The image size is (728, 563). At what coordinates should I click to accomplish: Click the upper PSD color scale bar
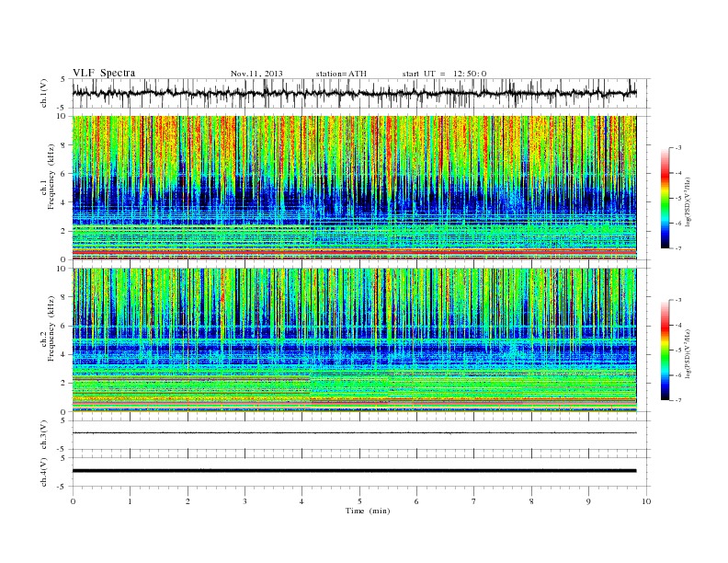(x=665, y=198)
